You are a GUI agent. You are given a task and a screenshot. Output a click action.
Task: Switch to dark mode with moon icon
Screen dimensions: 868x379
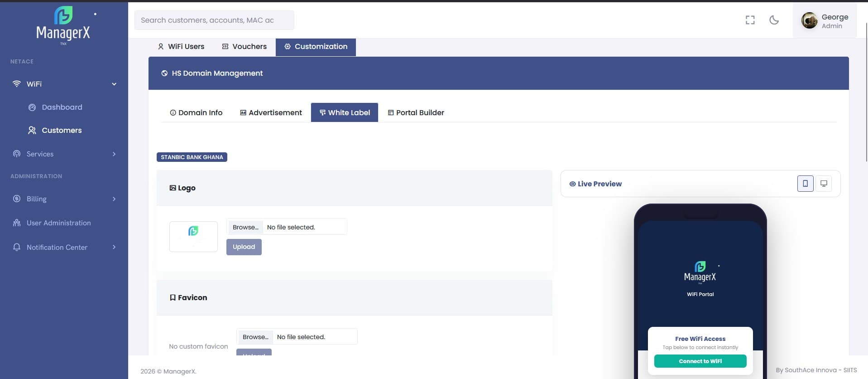point(774,20)
